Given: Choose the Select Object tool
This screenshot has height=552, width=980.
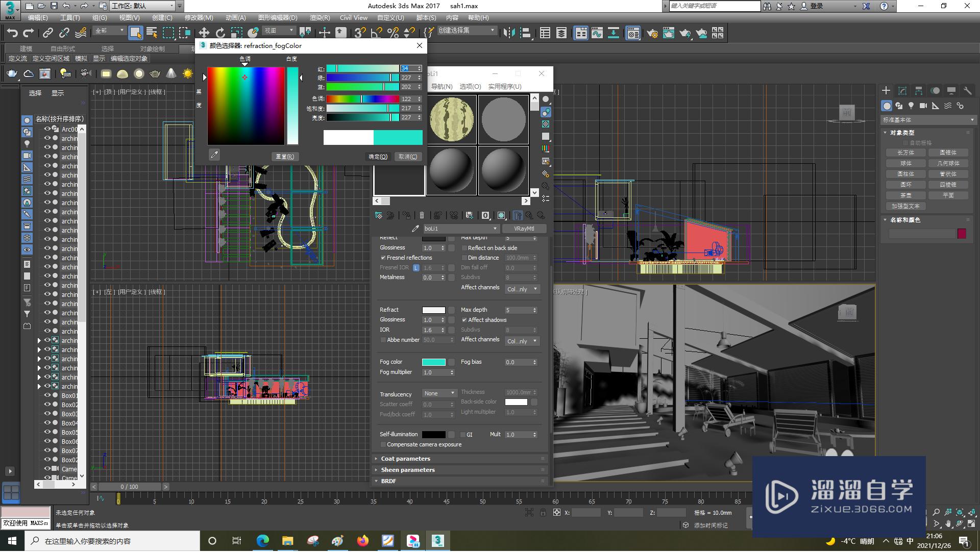Looking at the screenshot, I should pyautogui.click(x=135, y=33).
